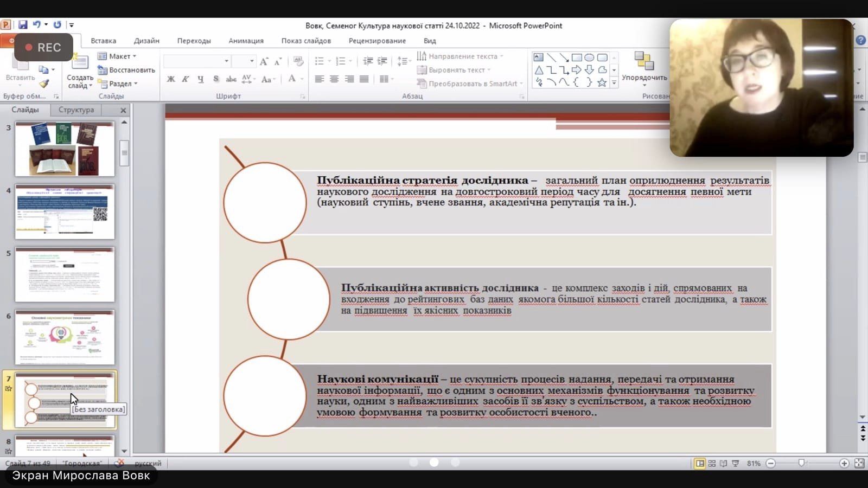Screen dimensions: 868x488
Task: Click the fit slide to window icon
Action: [859, 464]
